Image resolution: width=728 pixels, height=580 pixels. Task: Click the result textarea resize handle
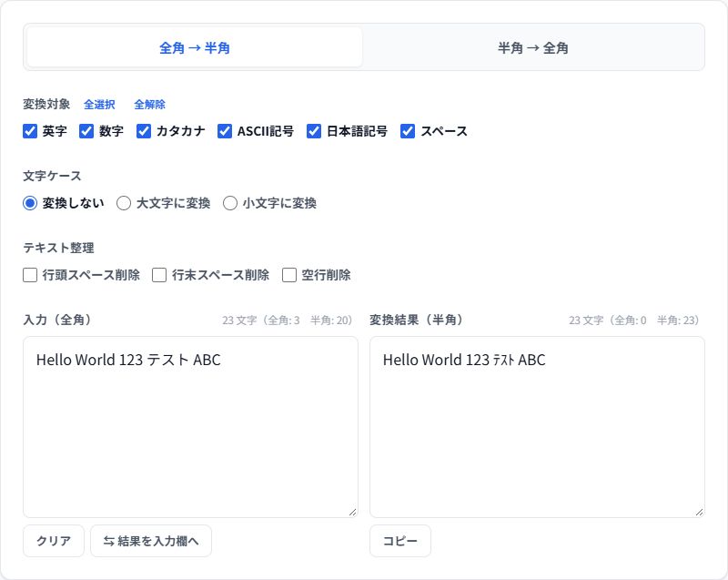coord(699,512)
